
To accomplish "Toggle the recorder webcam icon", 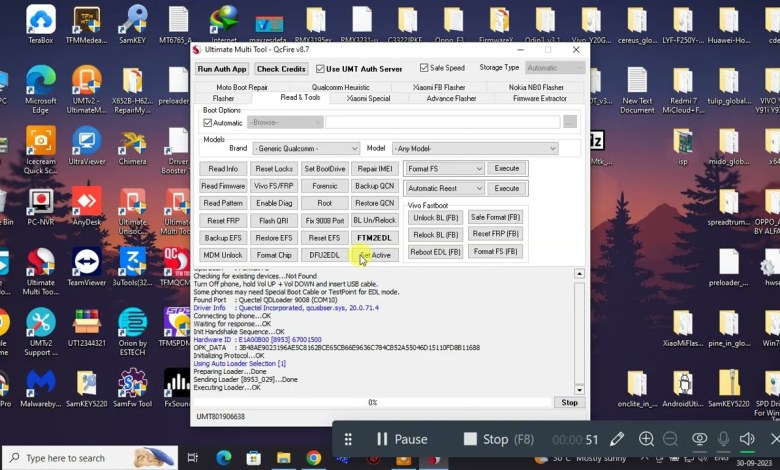I will [699, 439].
